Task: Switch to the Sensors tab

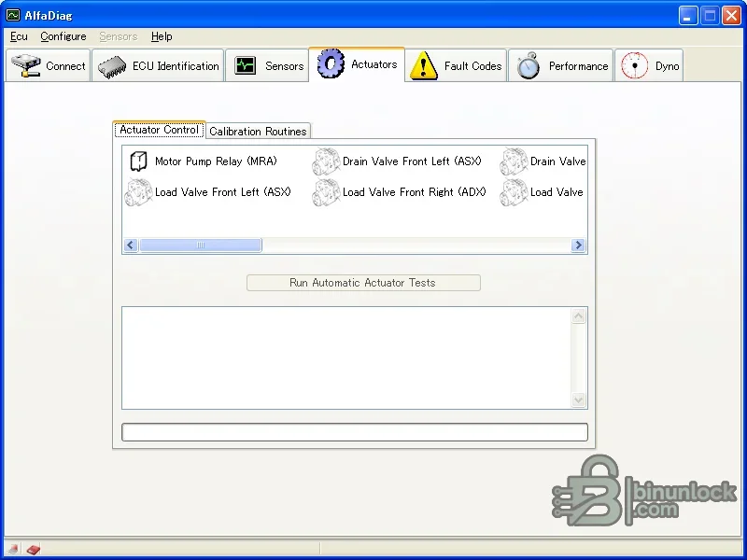Action: click(x=267, y=65)
